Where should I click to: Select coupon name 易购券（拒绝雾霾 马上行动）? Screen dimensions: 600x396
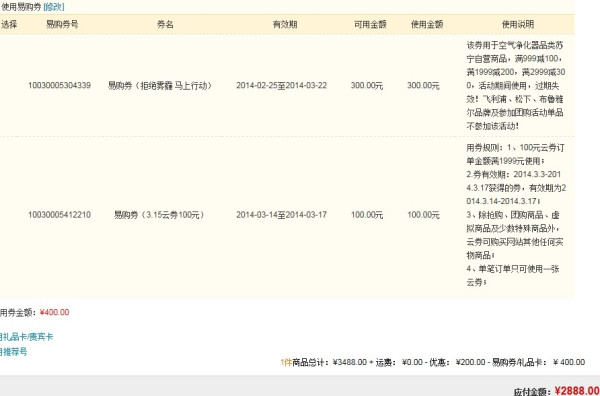tap(160, 86)
